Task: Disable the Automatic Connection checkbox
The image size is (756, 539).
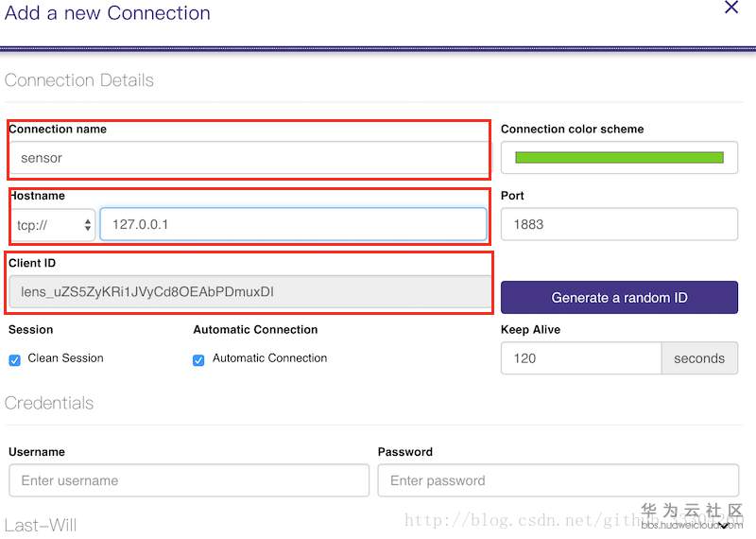Action: pos(198,359)
